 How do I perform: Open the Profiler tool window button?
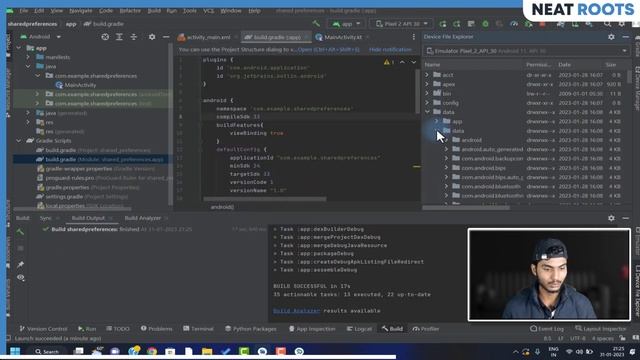coord(425,329)
